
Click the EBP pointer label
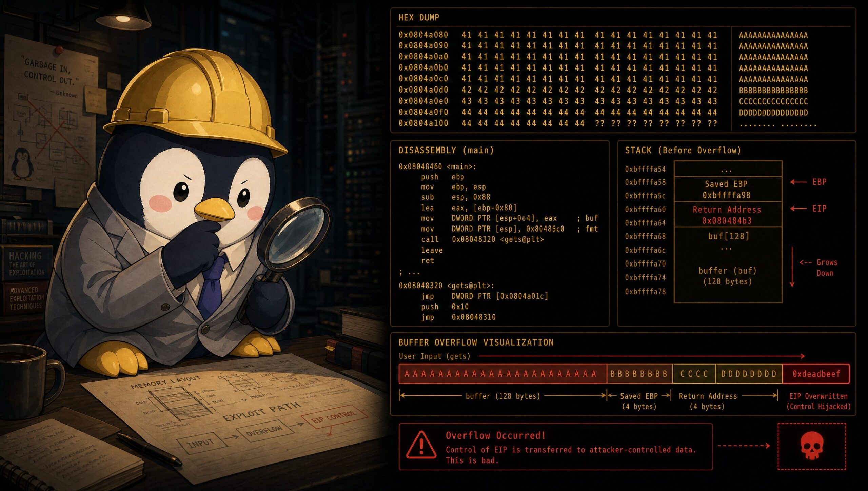pos(819,182)
